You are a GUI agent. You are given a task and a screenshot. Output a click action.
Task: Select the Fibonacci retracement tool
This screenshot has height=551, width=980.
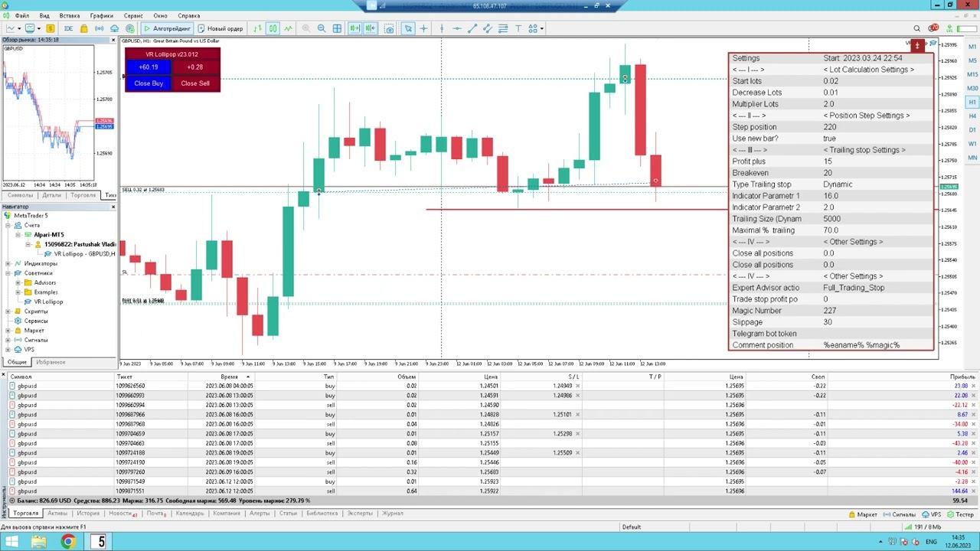pos(503,28)
